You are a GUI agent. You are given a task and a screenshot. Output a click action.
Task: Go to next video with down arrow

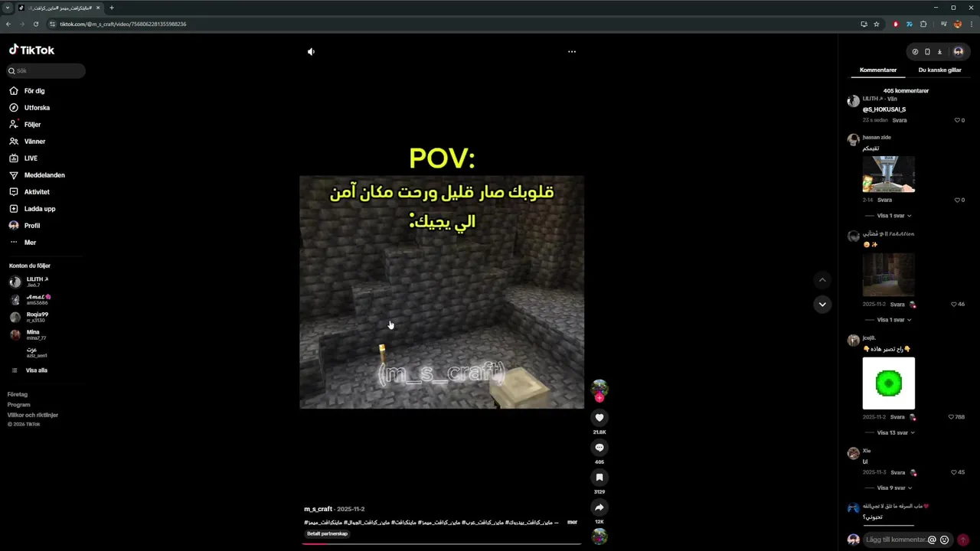pyautogui.click(x=822, y=305)
